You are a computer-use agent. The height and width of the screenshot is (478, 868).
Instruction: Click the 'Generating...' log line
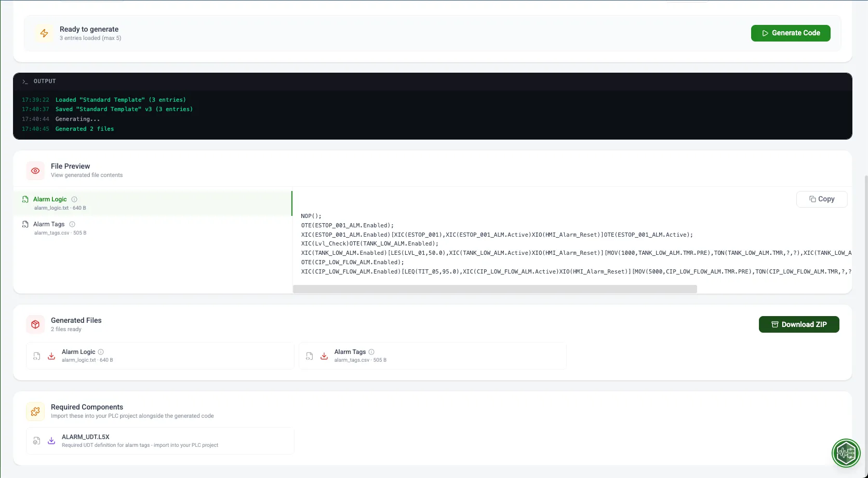[x=77, y=119]
